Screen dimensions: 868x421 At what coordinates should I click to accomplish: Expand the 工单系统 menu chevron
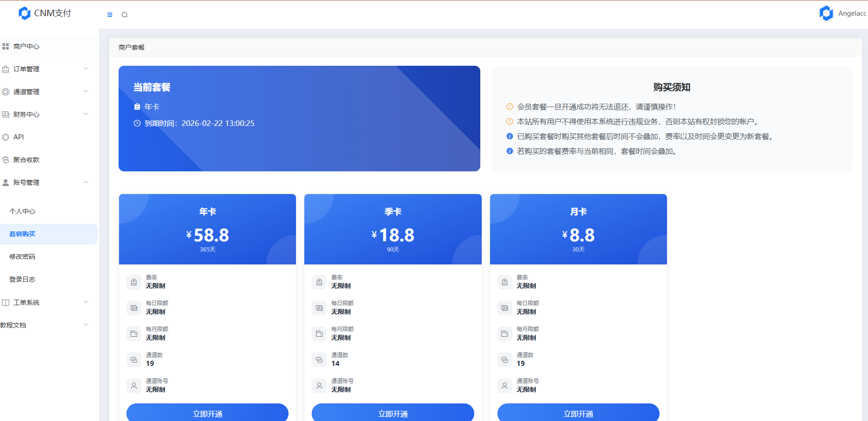tap(86, 302)
